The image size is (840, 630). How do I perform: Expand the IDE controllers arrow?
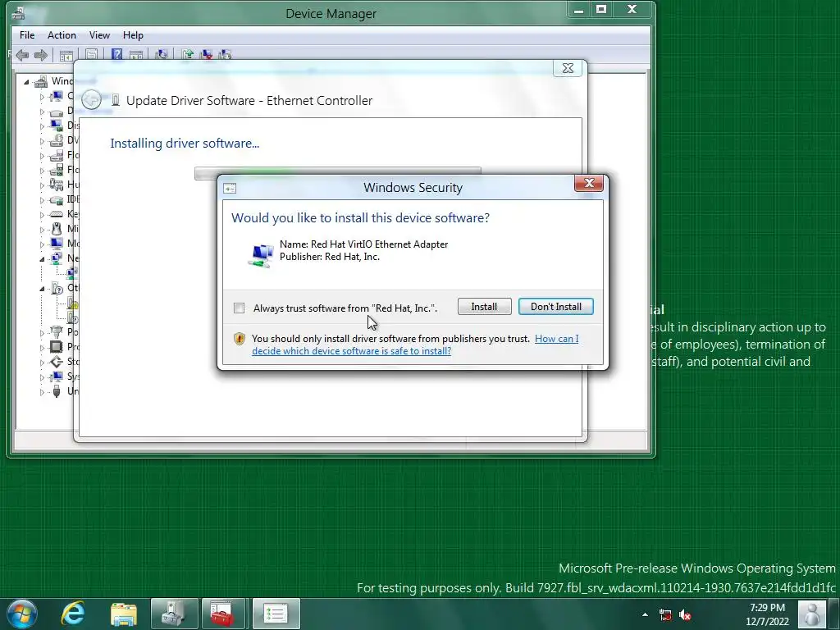tap(42, 200)
